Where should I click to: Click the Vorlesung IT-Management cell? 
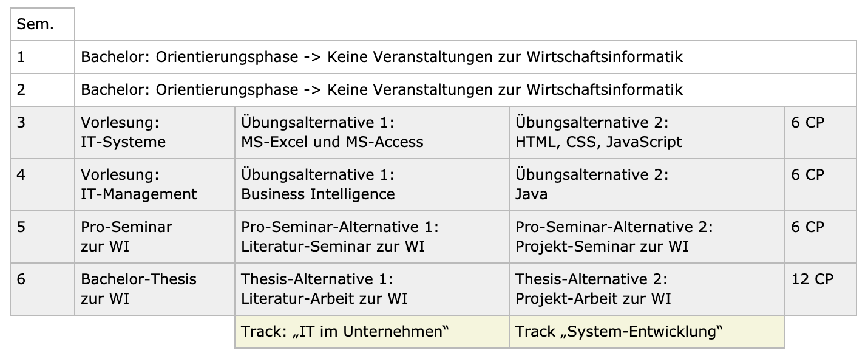pos(154,184)
